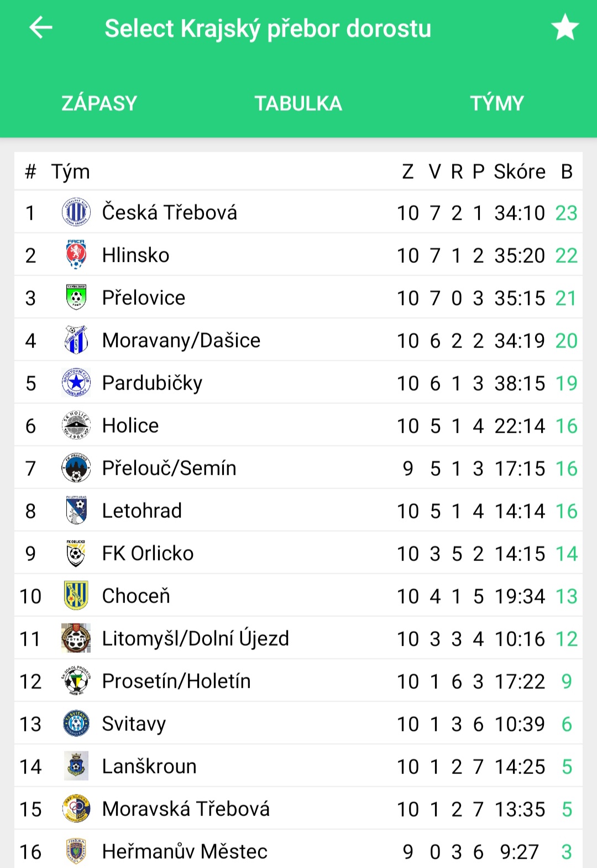Click the Hlinsko club crest
597x868 pixels.
pos(76,255)
